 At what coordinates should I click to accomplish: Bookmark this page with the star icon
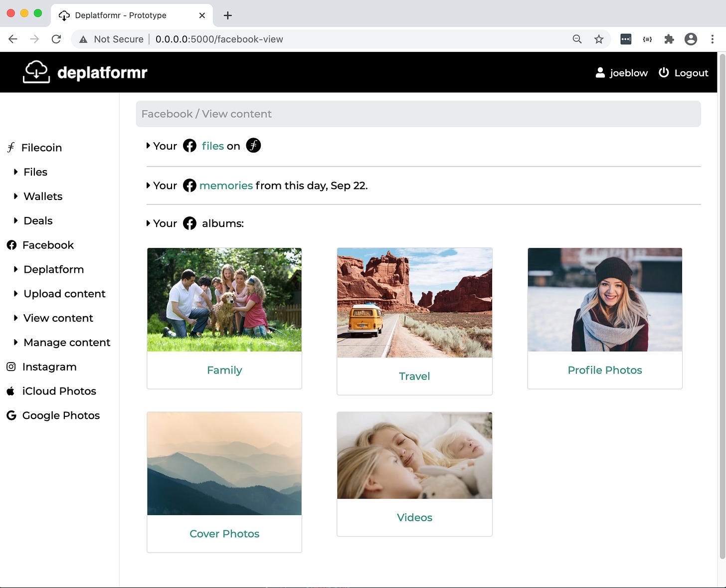click(599, 39)
